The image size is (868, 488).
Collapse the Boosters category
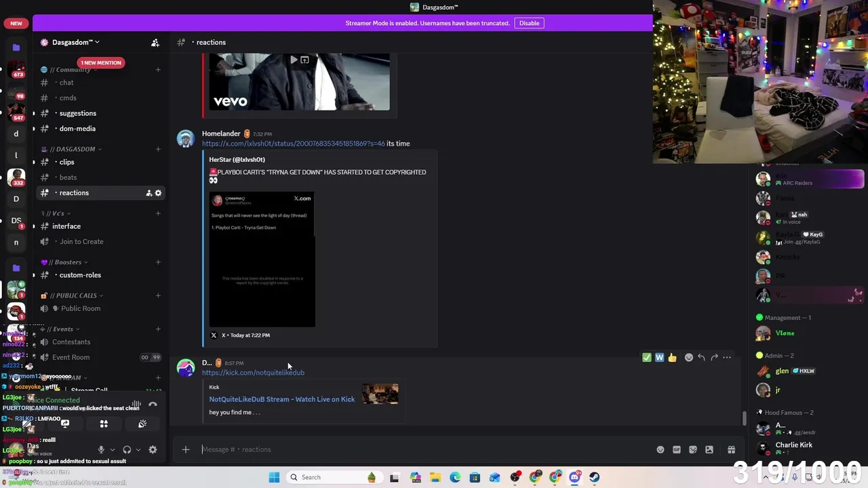[x=64, y=262]
